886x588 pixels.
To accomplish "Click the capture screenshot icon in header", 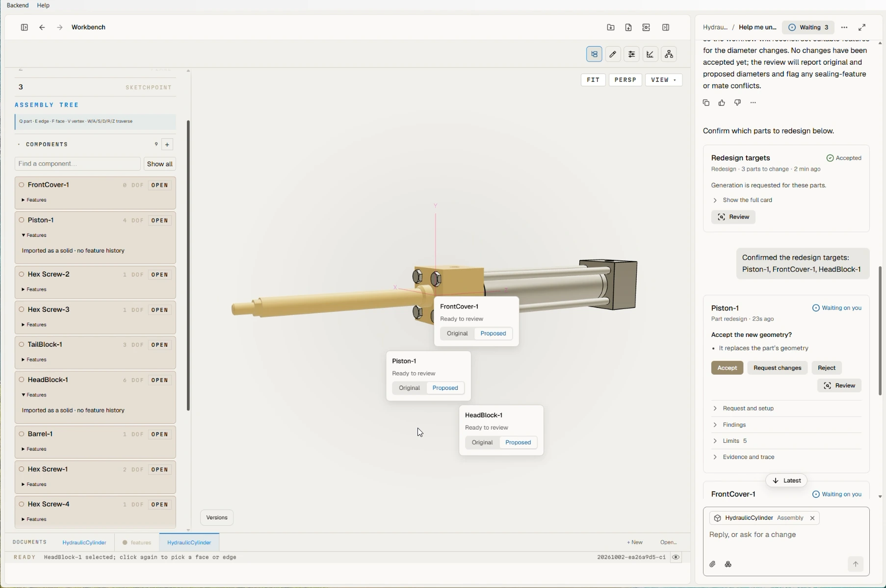I will click(646, 27).
